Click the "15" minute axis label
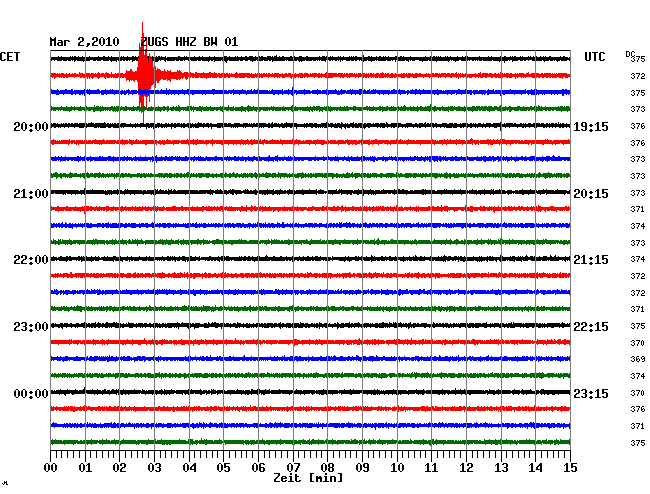 (570, 467)
